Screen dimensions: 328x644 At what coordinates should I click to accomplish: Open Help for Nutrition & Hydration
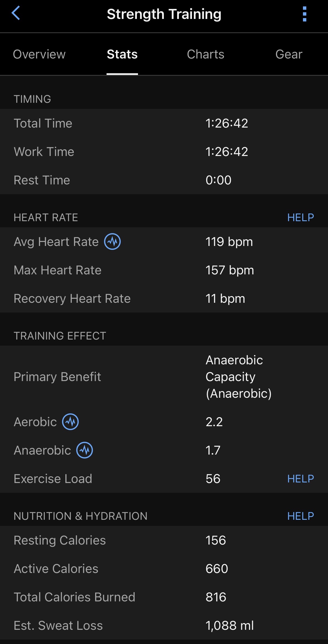click(x=300, y=516)
